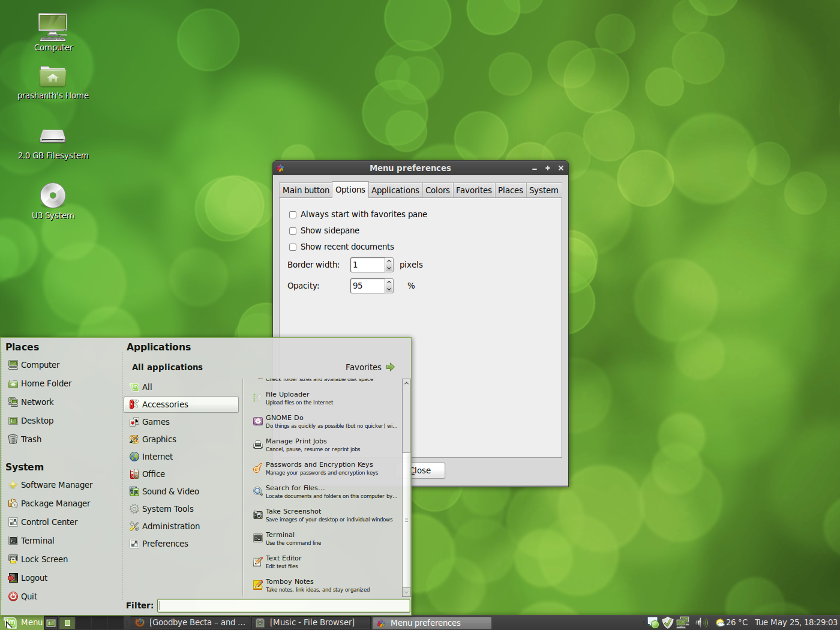Click the volume icon in the system tray

coord(702,622)
